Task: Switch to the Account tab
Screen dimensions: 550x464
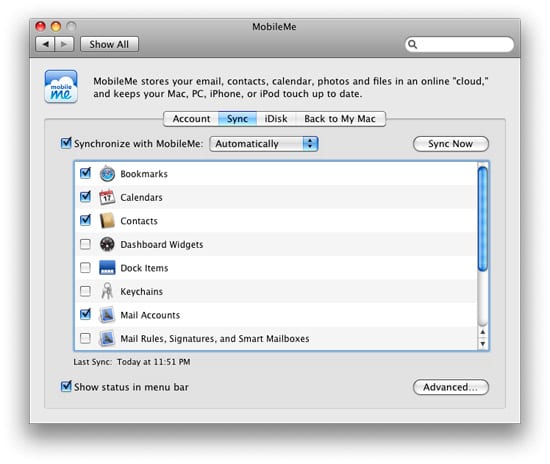Action: (x=191, y=119)
